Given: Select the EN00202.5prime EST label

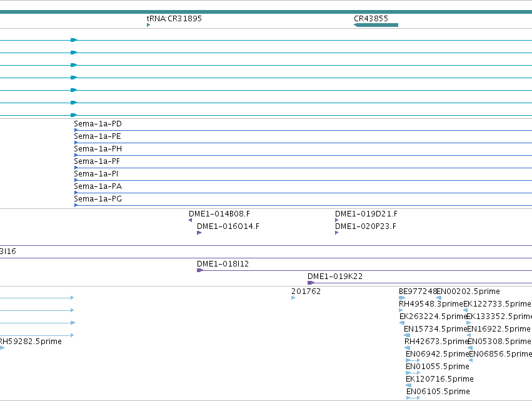Looking at the screenshot, I should tap(468, 292).
